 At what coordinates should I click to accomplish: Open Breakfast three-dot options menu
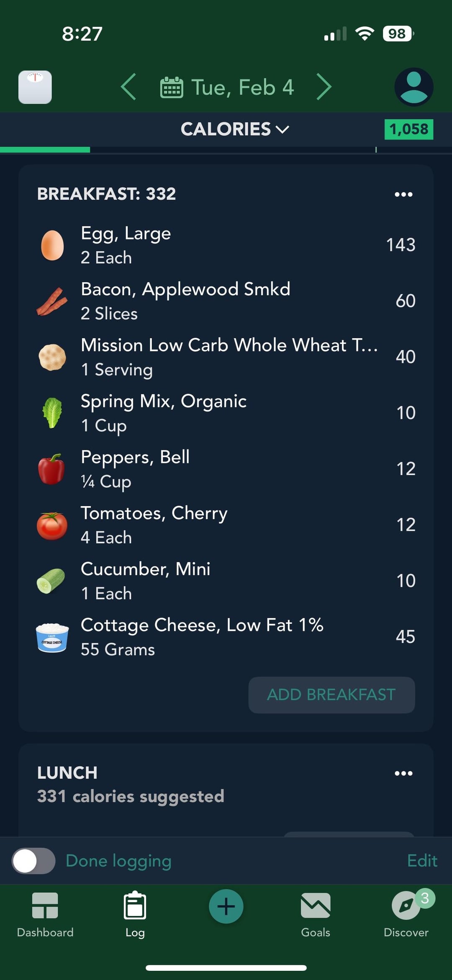tap(403, 194)
